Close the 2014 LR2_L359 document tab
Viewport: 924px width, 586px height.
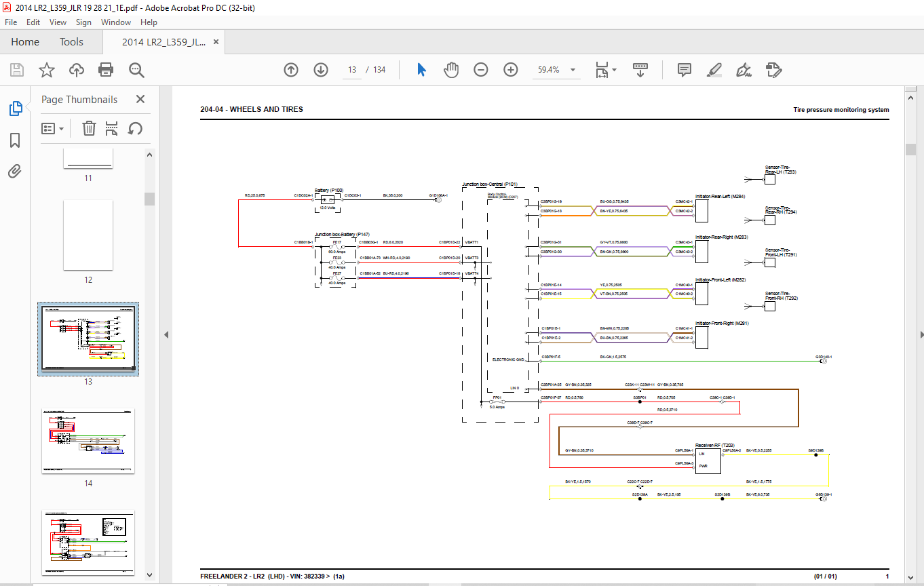[x=216, y=42]
